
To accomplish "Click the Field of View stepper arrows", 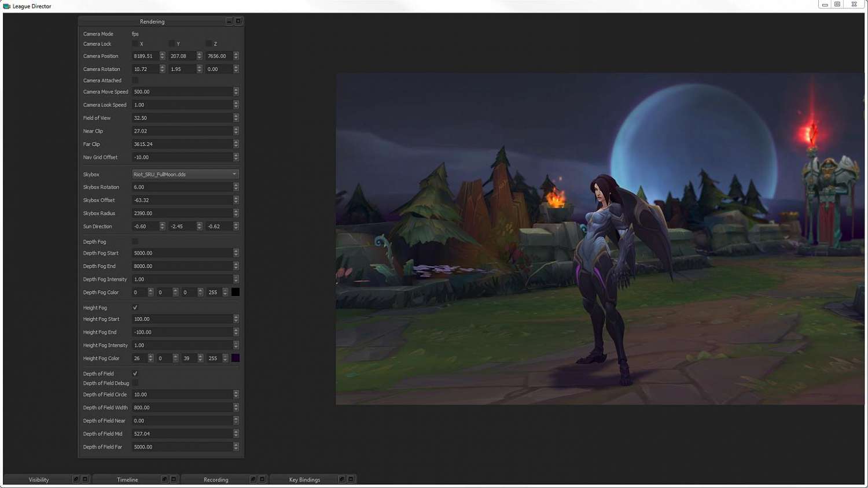I will [236, 118].
